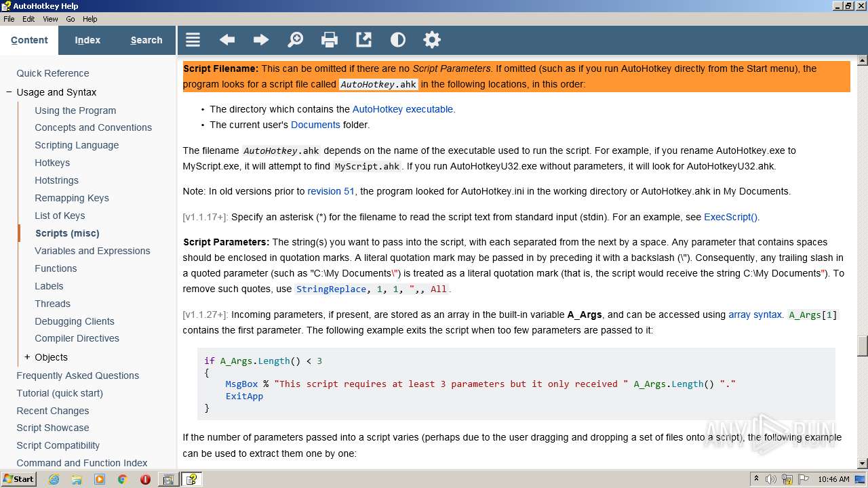The image size is (868, 488).
Task: Open settings gear icon in toolbar
Action: coord(432,40)
